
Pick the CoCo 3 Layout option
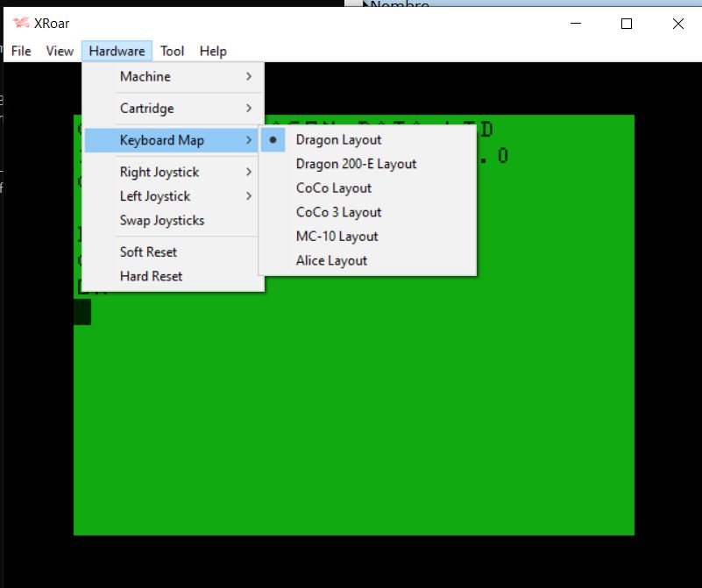[338, 212]
